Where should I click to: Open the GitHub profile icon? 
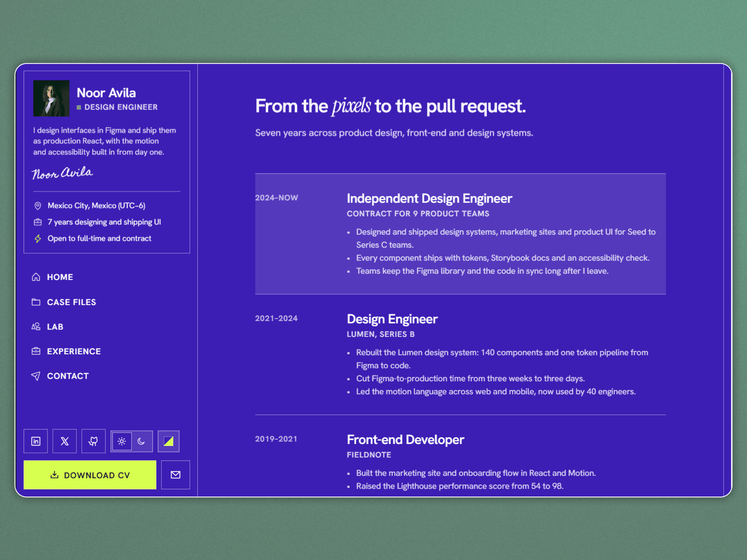click(x=93, y=441)
